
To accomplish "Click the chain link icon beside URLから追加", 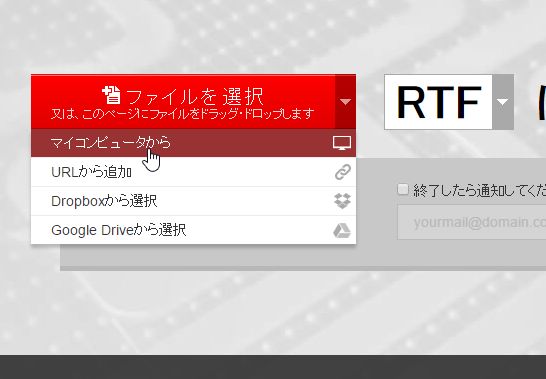I will click(343, 172).
